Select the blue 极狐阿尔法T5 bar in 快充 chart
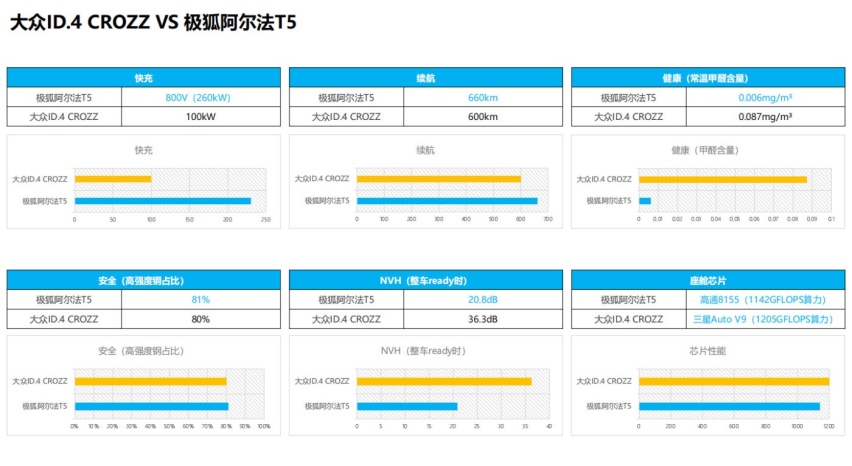Viewport: 852px width, 466px height. pyautogui.click(x=163, y=201)
